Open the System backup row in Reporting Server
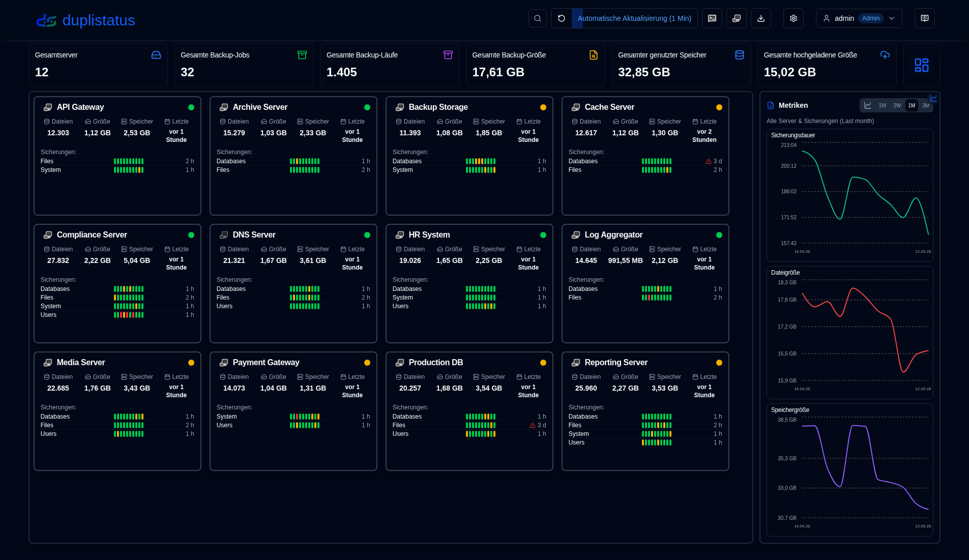 645,434
